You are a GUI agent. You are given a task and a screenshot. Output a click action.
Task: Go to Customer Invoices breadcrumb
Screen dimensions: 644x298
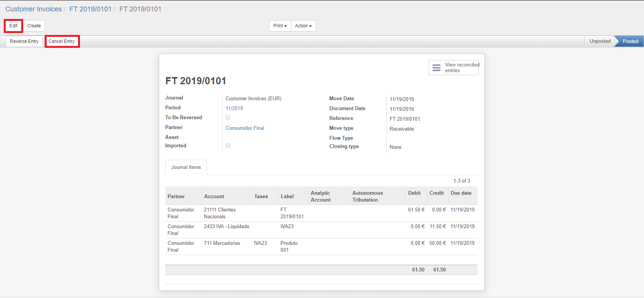click(x=33, y=9)
